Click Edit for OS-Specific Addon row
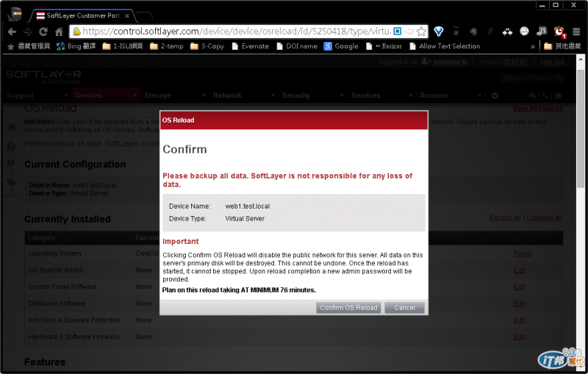This screenshot has width=588, height=374. point(519,270)
